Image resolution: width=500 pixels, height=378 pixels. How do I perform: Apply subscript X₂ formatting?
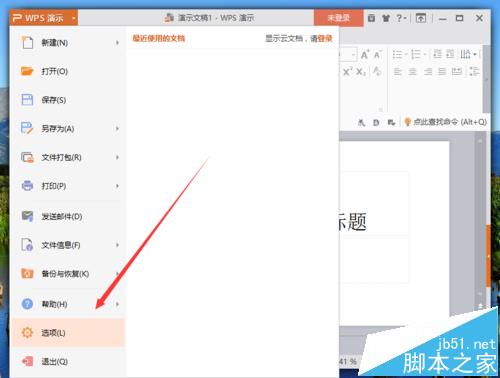[361, 72]
